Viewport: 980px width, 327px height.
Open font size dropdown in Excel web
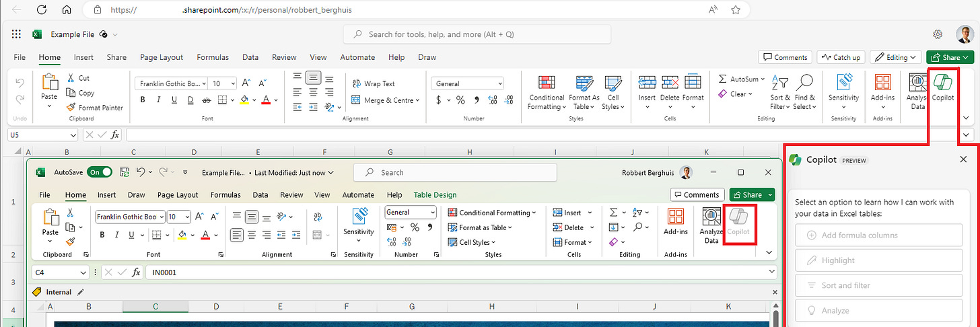233,83
